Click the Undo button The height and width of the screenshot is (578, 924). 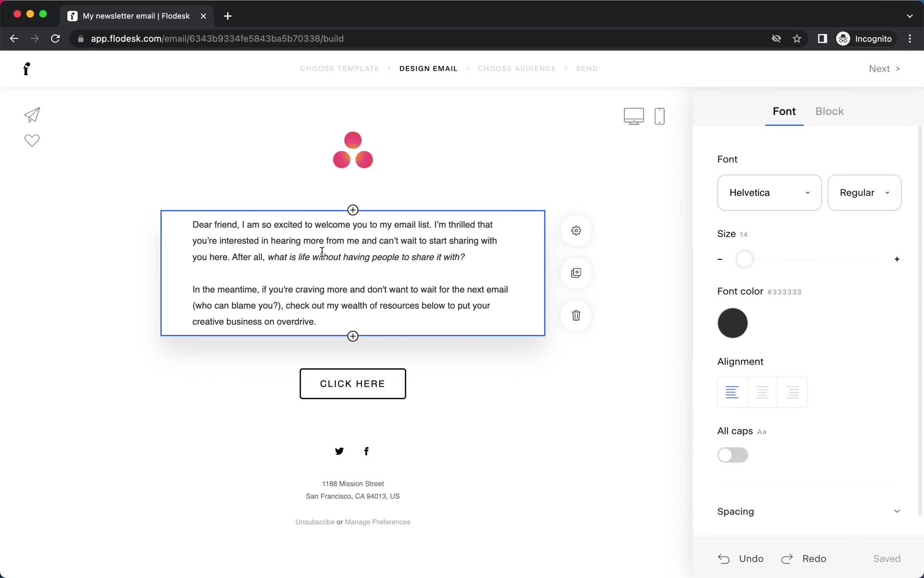point(740,558)
